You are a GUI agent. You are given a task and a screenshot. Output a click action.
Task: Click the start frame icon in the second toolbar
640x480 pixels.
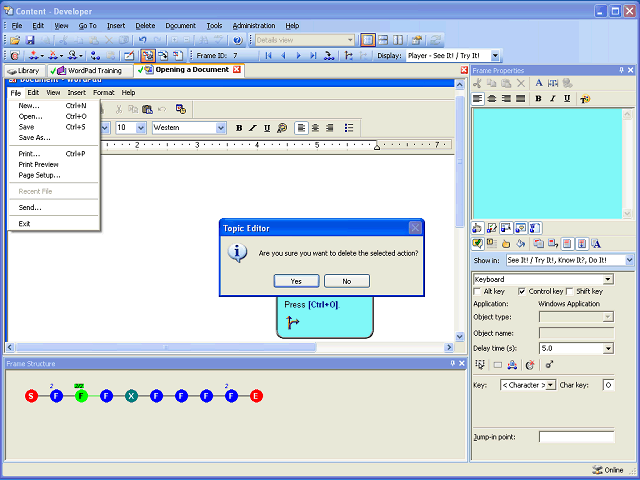[15, 56]
